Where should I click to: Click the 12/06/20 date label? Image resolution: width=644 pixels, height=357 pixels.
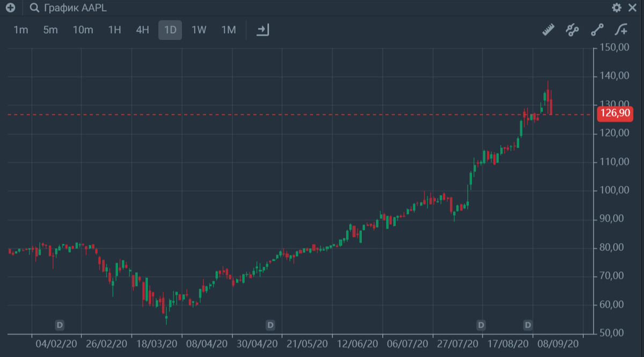coord(357,343)
